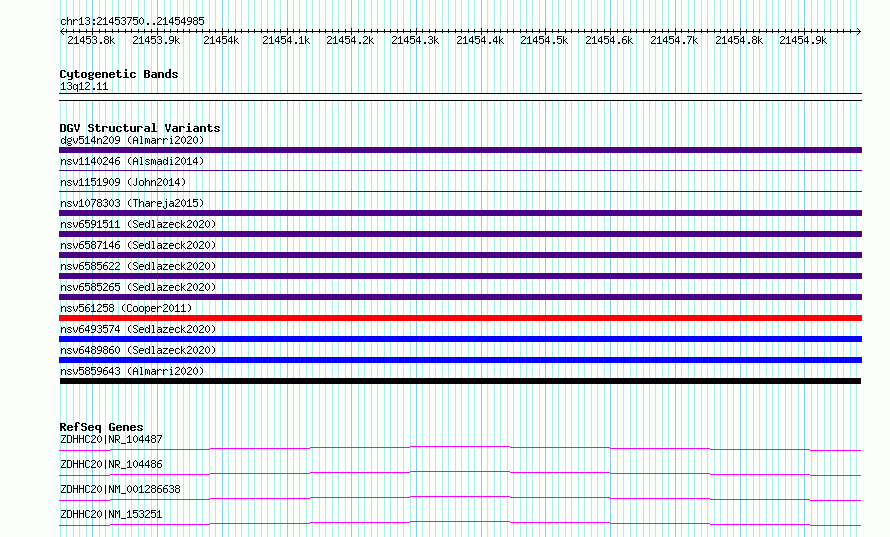
Task: Select the Cytogenetic Bands track heading
Action: pos(119,74)
